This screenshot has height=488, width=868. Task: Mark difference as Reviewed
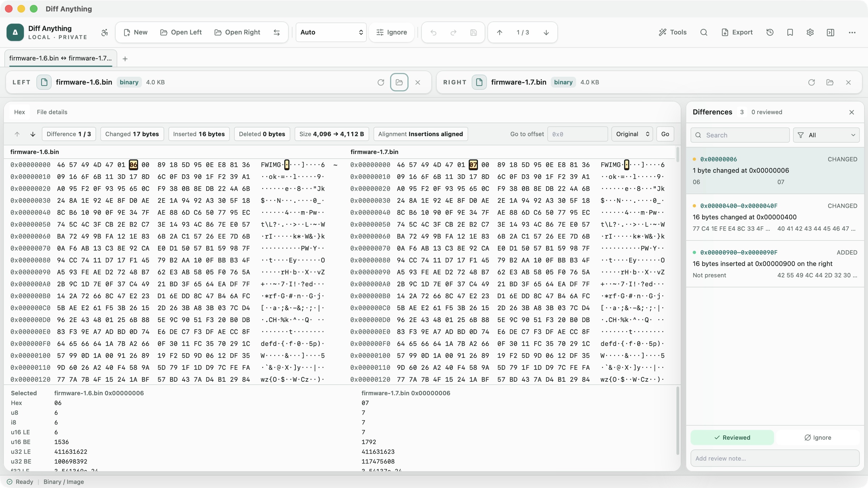(732, 438)
